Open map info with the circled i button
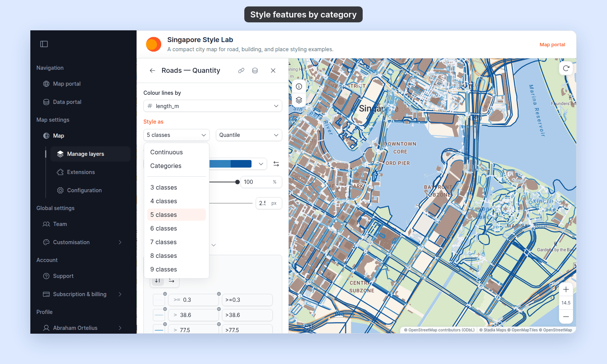The height and width of the screenshot is (364, 607). 299,86
